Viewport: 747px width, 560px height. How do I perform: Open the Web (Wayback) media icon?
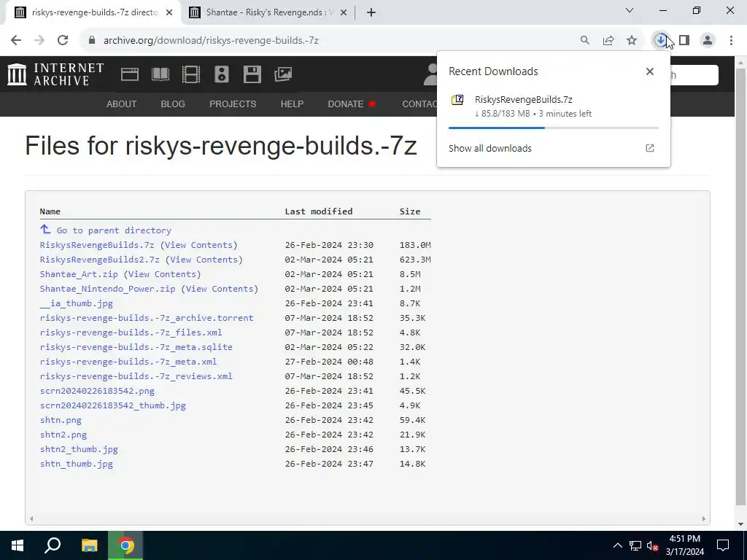point(130,74)
